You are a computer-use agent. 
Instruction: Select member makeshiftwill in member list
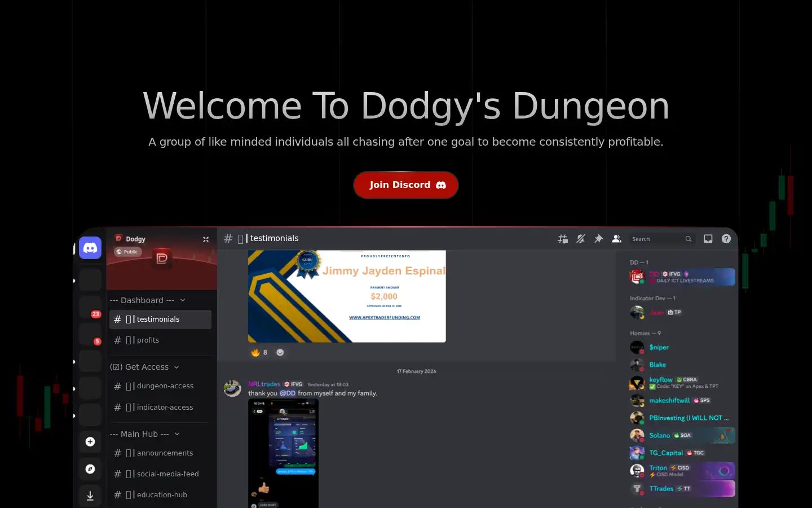tap(682, 401)
